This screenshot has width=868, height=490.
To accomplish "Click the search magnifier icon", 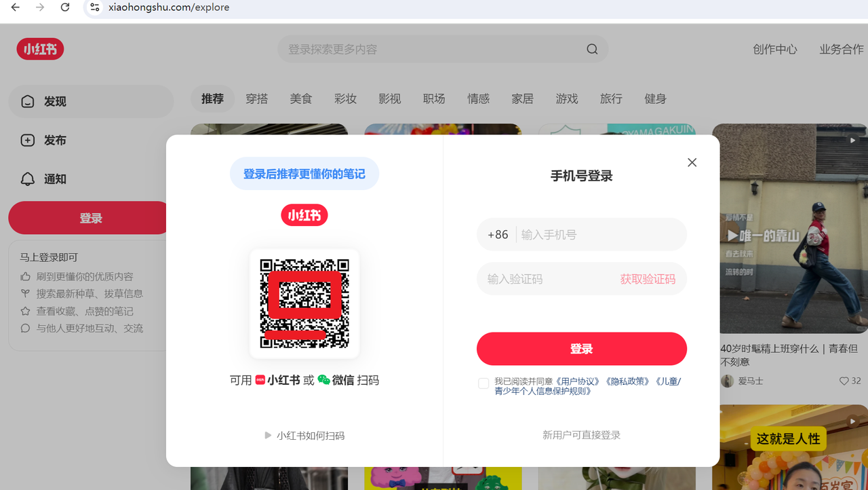I will coord(592,49).
